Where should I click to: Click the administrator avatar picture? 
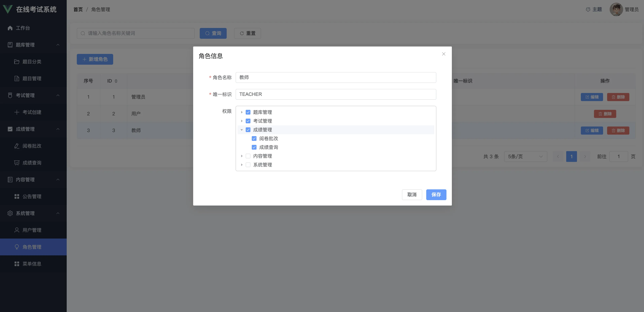pos(616,9)
